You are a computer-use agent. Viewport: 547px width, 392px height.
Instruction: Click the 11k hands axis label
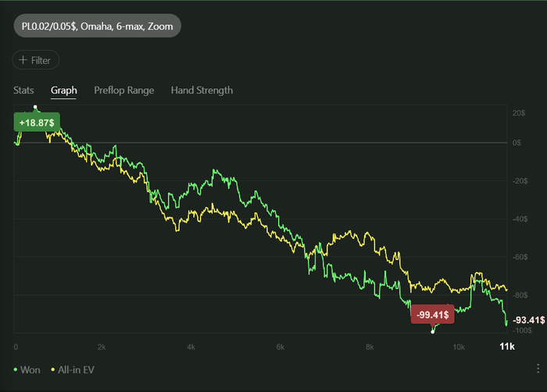point(507,345)
